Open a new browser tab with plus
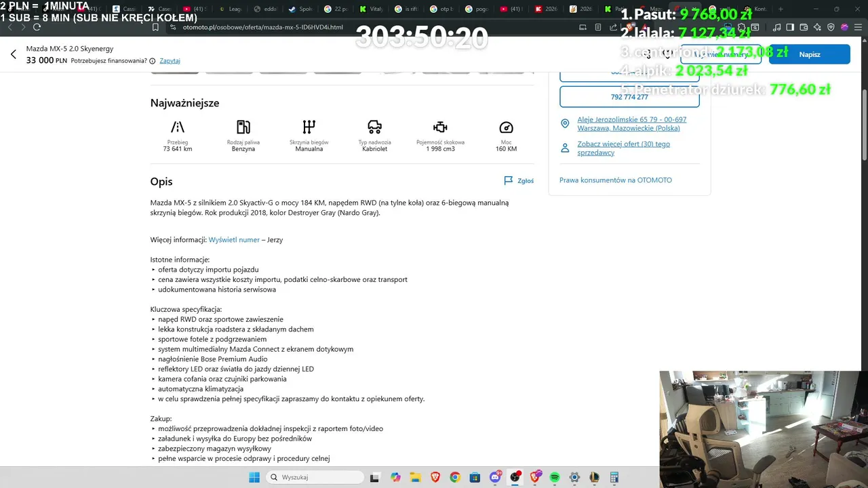 pyautogui.click(x=781, y=9)
